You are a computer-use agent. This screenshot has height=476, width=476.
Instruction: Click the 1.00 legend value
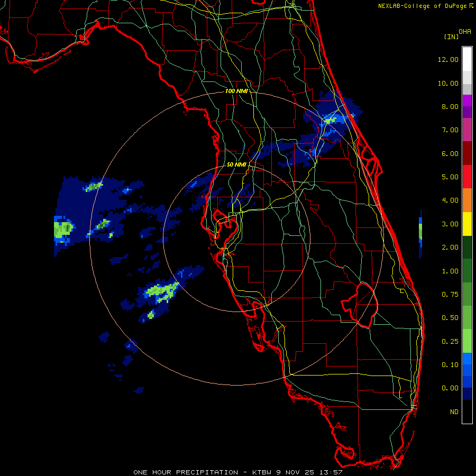[450, 271]
